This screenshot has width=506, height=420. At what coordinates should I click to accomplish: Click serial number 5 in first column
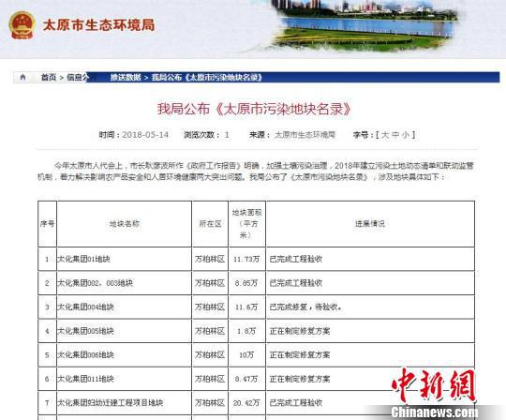click(x=47, y=354)
